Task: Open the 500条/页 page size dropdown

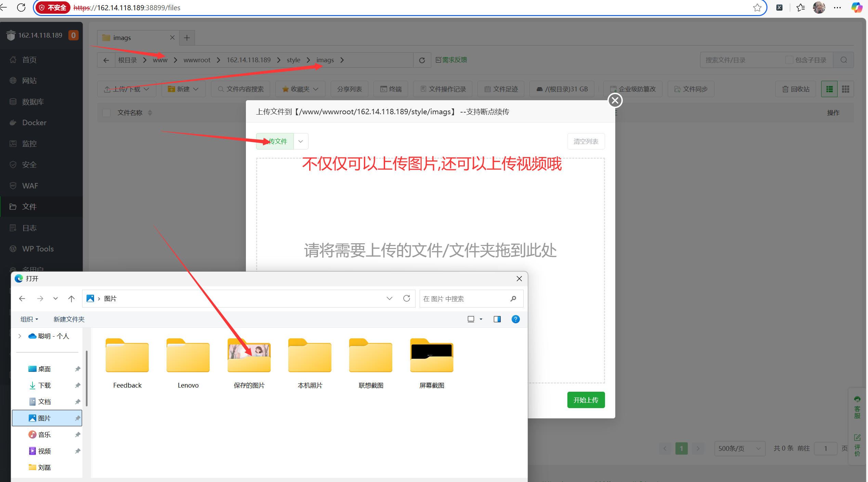Action: (739, 448)
